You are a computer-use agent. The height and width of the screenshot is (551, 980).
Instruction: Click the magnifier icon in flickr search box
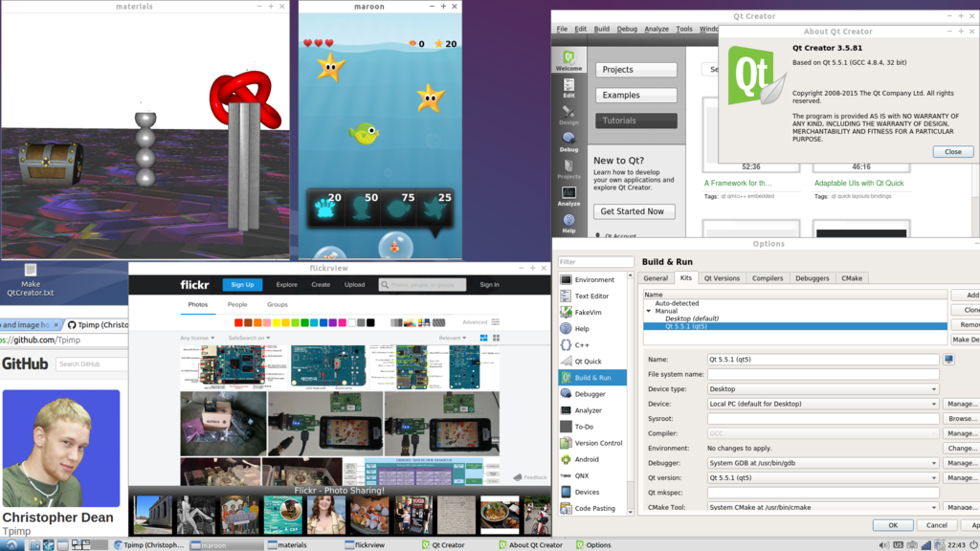(x=385, y=285)
